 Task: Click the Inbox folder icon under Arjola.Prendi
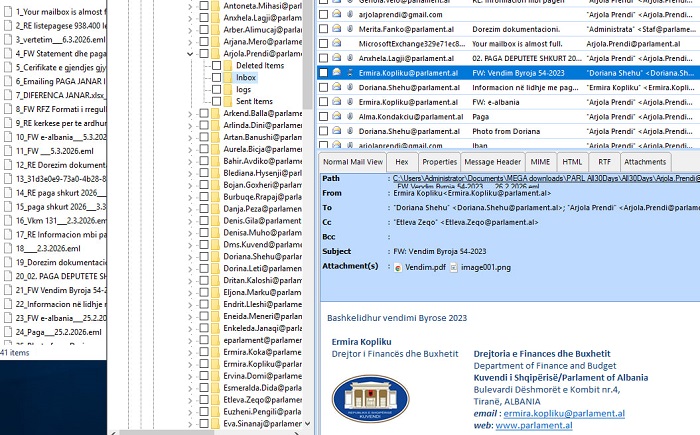[x=228, y=77]
